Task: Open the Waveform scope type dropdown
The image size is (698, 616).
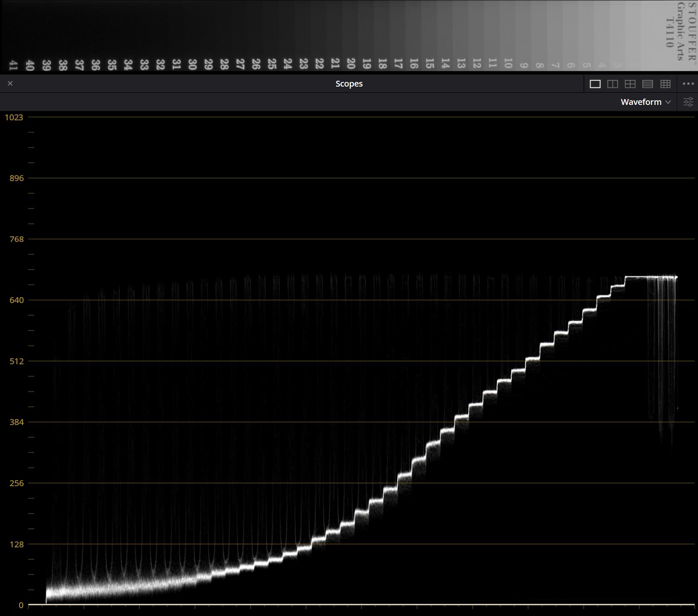Action: [x=646, y=102]
